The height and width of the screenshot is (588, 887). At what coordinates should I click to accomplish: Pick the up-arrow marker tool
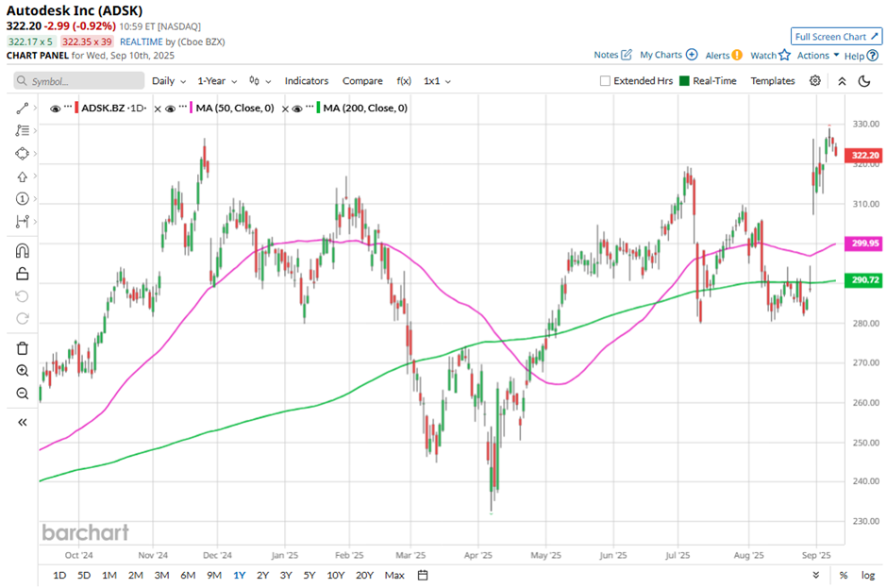click(22, 176)
